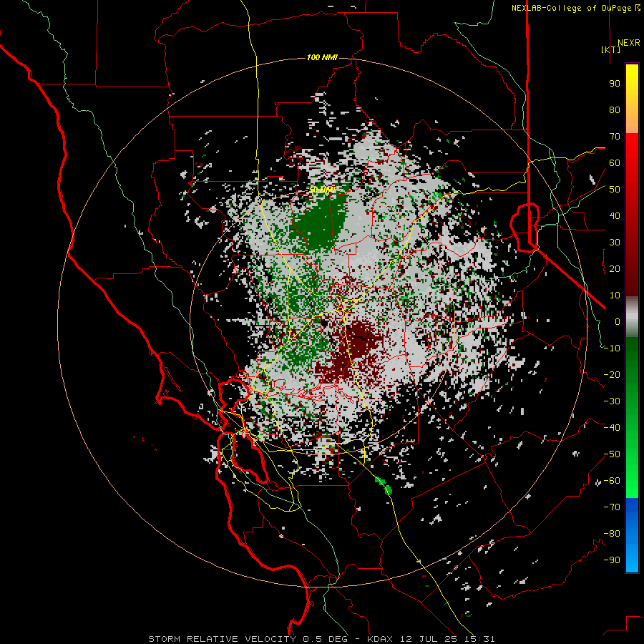Select the 70 value on the velocity scale
644x644 pixels.
click(x=615, y=137)
